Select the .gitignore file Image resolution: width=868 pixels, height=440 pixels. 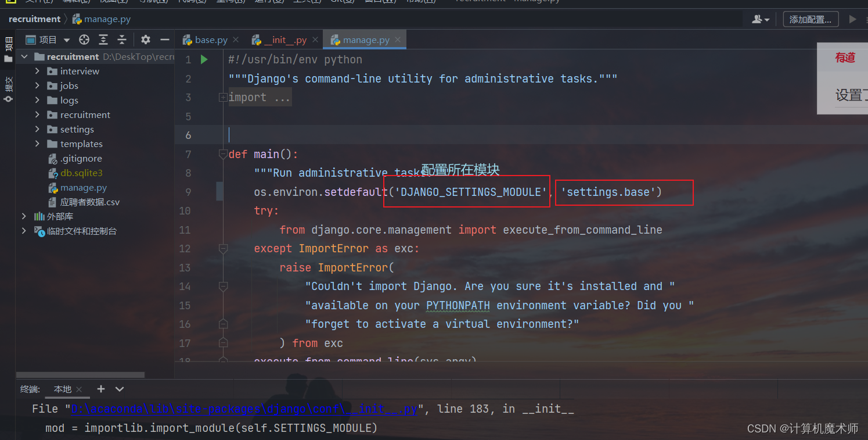point(81,158)
